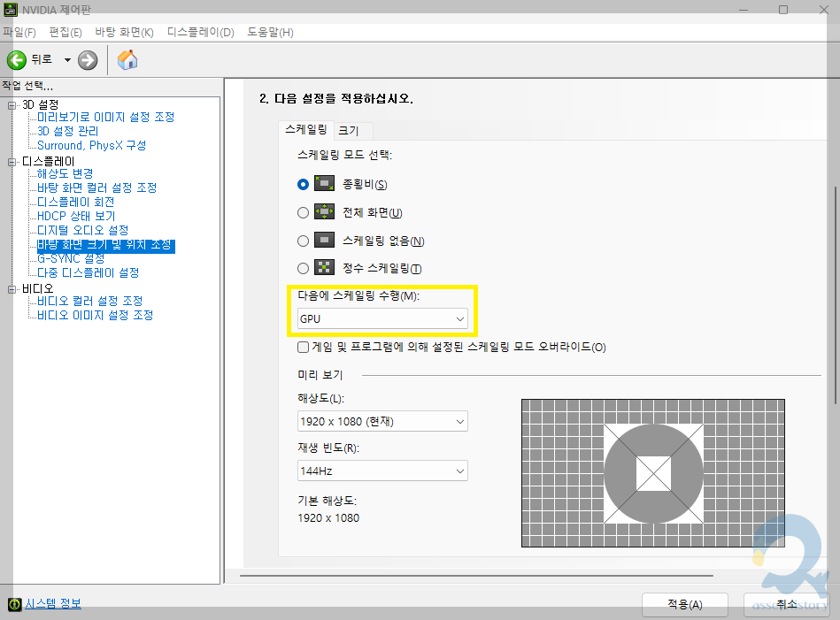
Task: Open the 시스템 정보 link
Action: [53, 604]
